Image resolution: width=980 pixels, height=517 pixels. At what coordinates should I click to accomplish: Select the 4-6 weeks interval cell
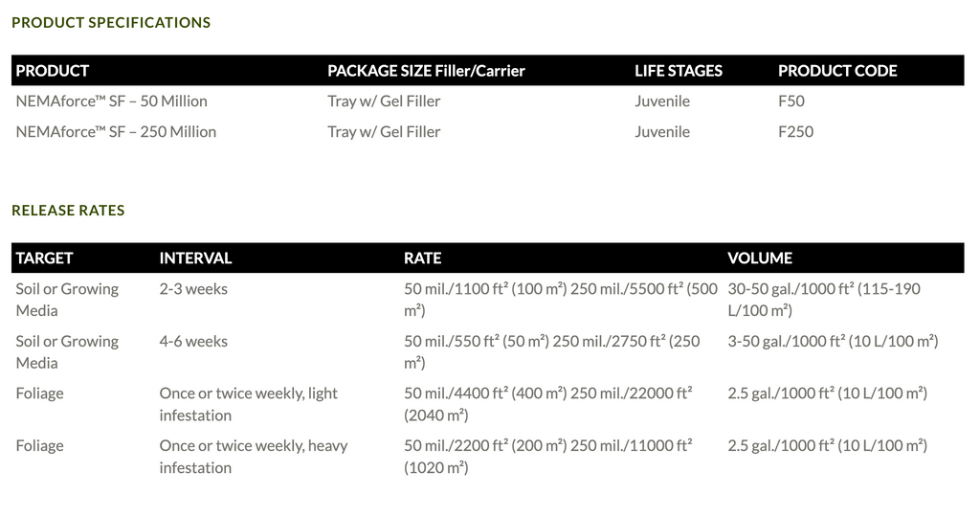pos(193,342)
